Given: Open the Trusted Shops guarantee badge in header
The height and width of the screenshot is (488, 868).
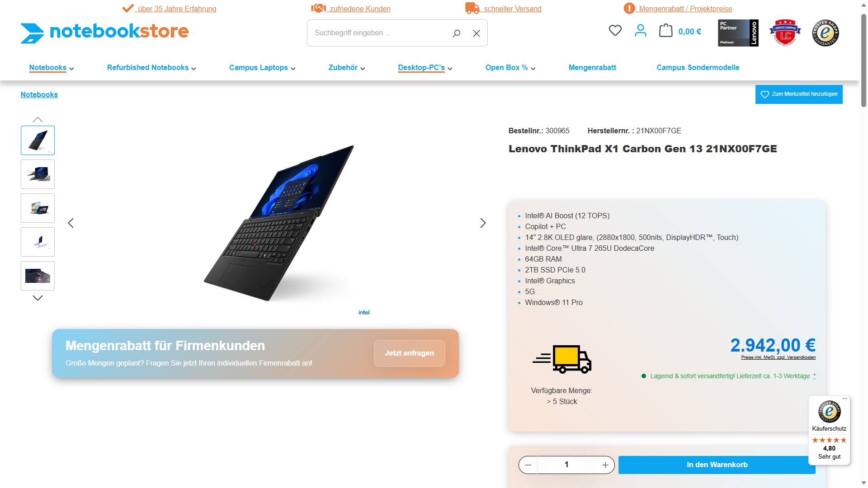Looking at the screenshot, I should click(826, 33).
